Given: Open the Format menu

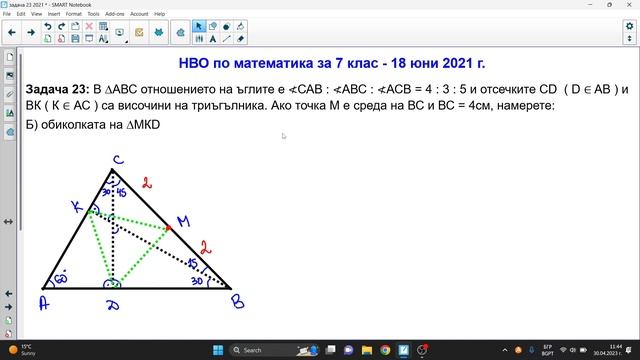Looking at the screenshot, I should click(x=73, y=14).
